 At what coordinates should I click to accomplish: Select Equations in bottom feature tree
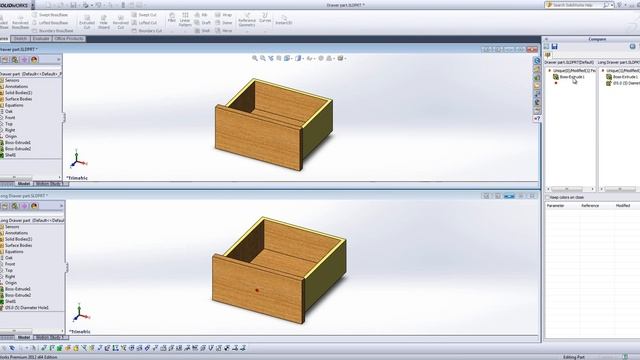[14, 252]
